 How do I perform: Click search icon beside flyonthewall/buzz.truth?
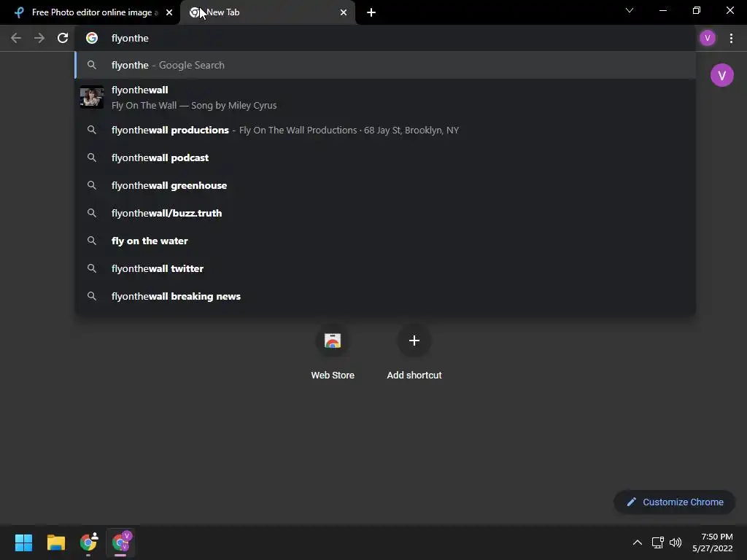pos(92,213)
